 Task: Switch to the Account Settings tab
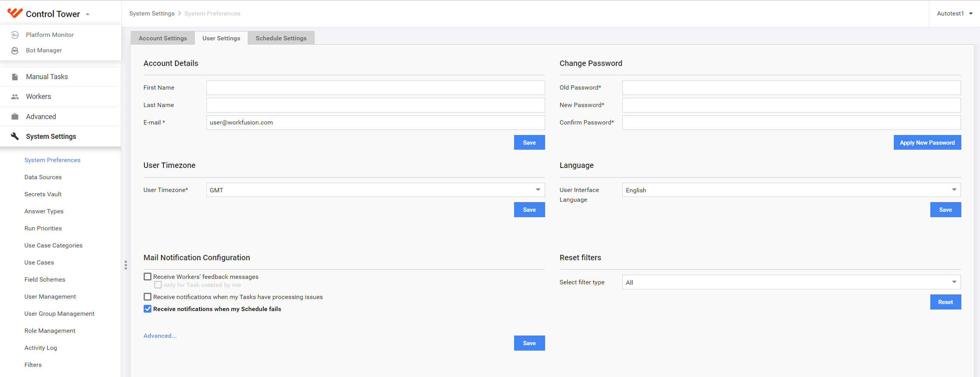click(163, 38)
